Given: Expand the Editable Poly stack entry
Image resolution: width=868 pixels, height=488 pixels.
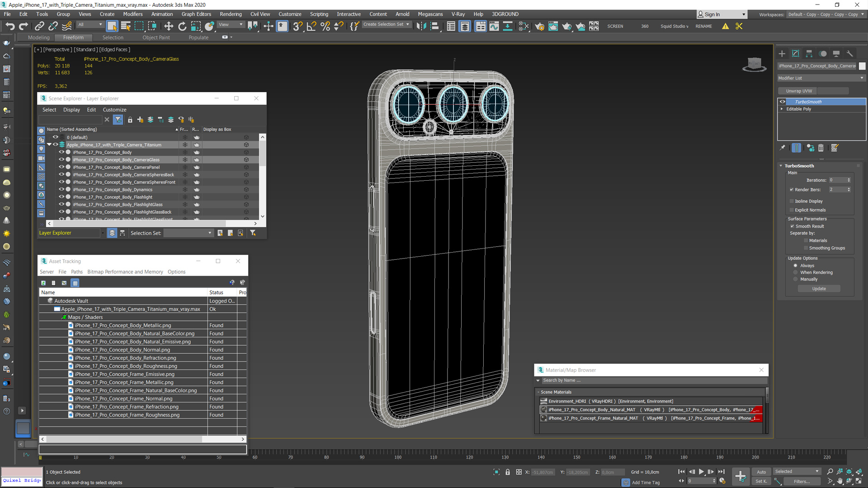Looking at the screenshot, I should point(782,109).
